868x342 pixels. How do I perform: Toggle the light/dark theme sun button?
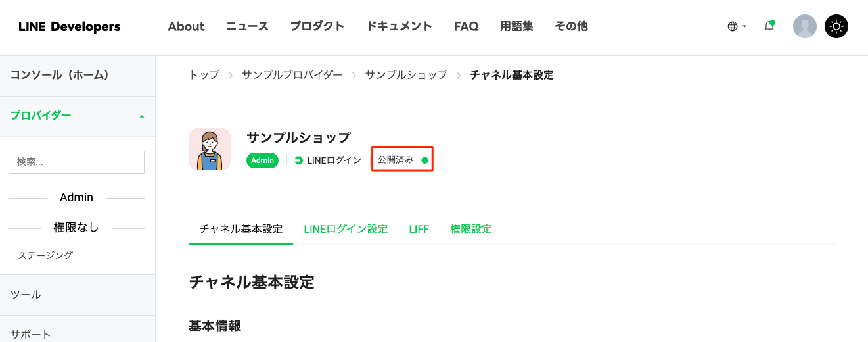click(x=836, y=26)
